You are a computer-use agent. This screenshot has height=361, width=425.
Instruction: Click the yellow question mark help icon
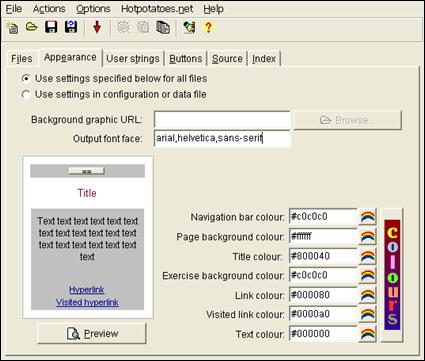pos(209,27)
